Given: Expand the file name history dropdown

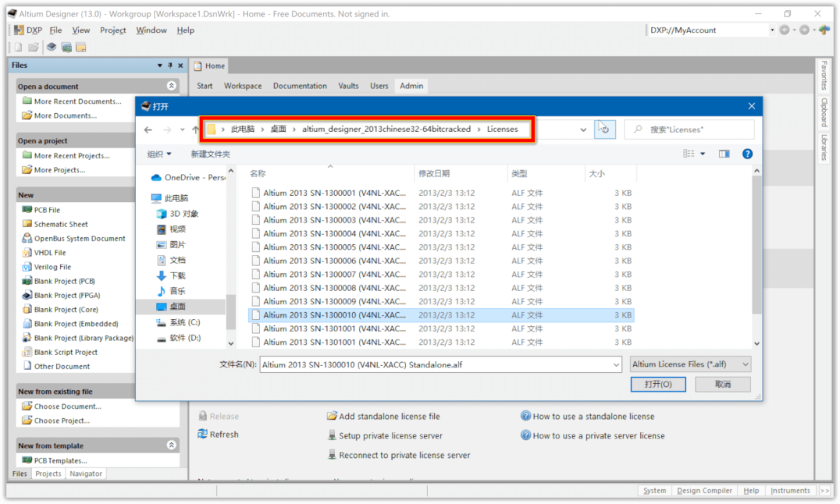Looking at the screenshot, I should (616, 365).
